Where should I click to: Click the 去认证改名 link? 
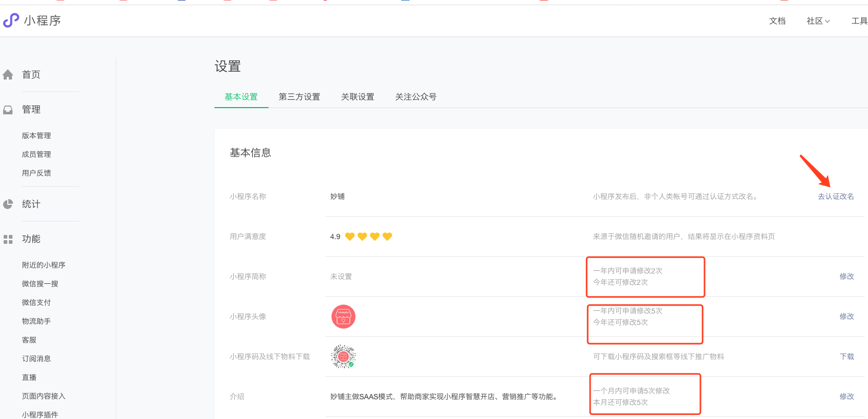pyautogui.click(x=836, y=197)
